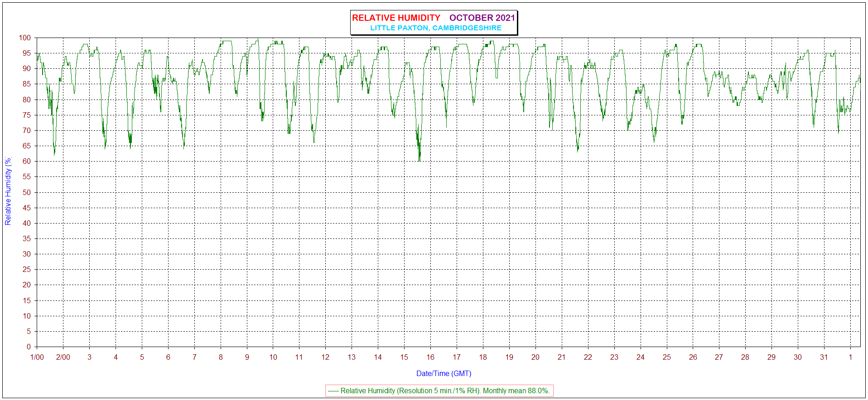Click the x-axis date label 14
This screenshot has width=868, height=400.
click(x=378, y=357)
